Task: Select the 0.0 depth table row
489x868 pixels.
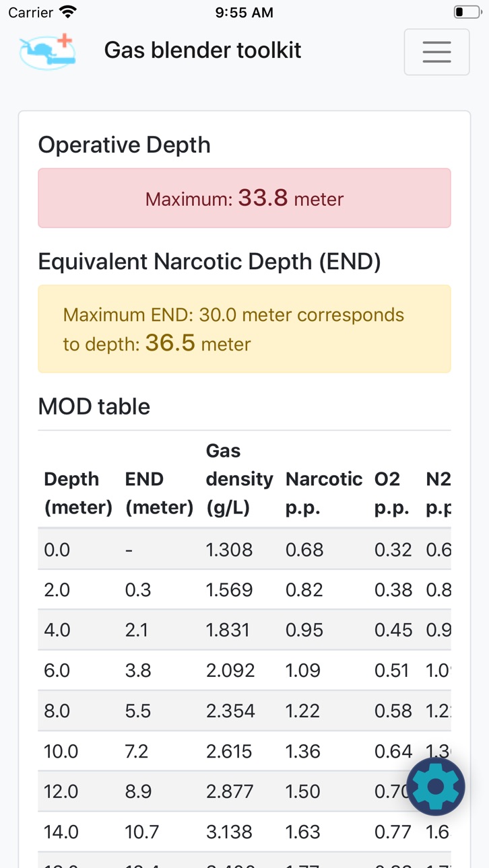Action: (244, 549)
